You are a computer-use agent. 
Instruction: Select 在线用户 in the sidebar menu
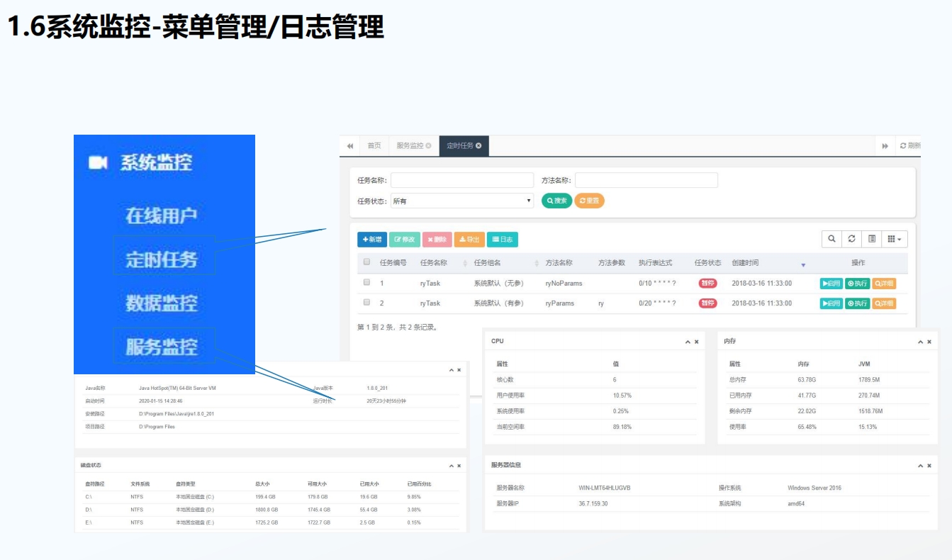coord(161,215)
